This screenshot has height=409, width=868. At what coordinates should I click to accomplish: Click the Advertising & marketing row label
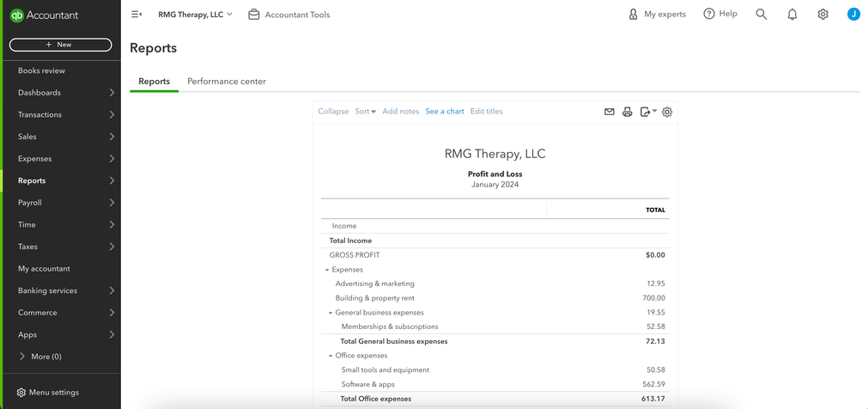click(x=375, y=284)
